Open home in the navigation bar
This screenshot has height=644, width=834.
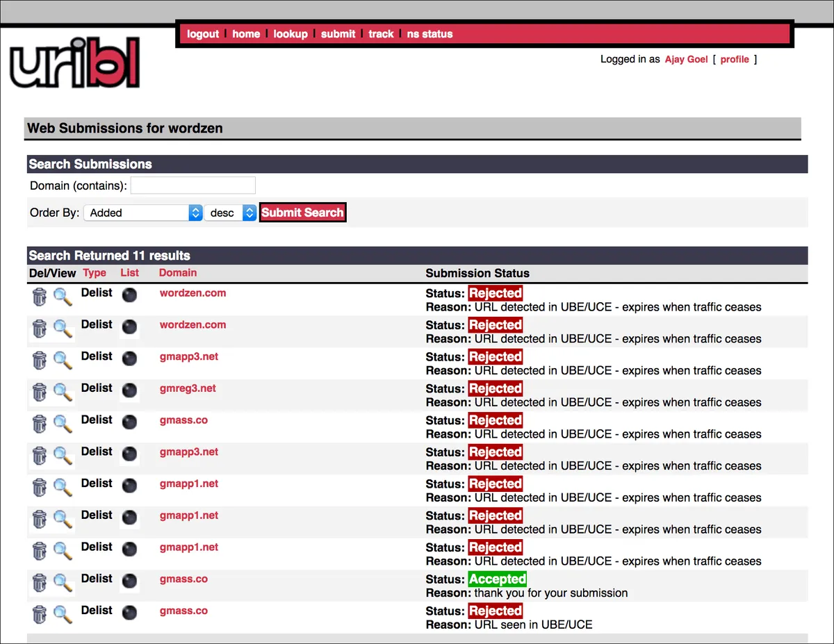246,33
